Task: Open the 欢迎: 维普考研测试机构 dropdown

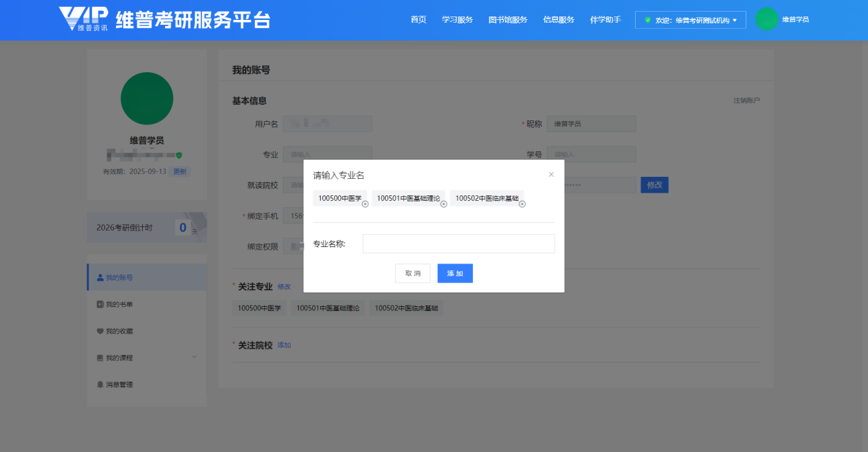Action: coord(690,20)
